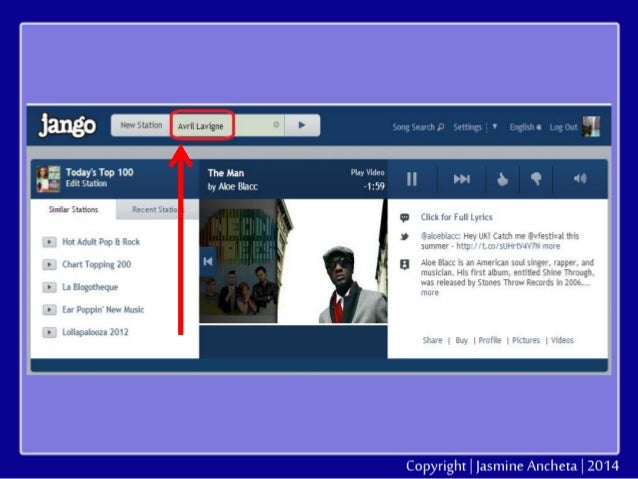This screenshot has height=479, width=638.
Task: Open Chart Topping 200 link
Action: [96, 265]
